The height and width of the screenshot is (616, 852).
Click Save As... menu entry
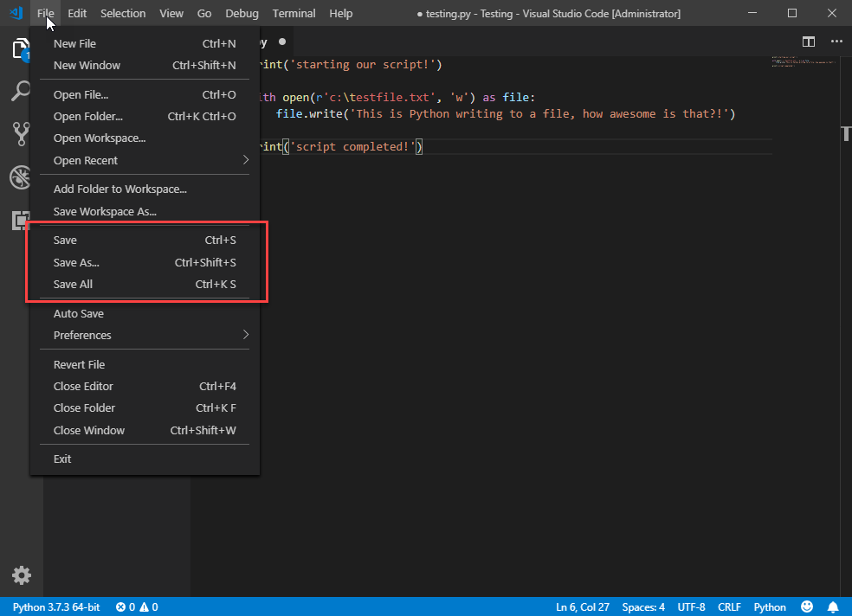pyautogui.click(x=145, y=263)
